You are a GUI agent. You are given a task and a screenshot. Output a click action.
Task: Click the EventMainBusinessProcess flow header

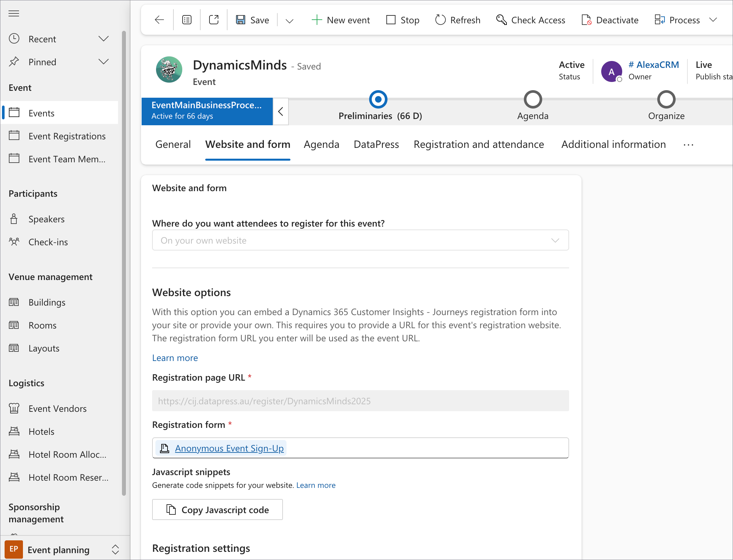click(x=207, y=111)
